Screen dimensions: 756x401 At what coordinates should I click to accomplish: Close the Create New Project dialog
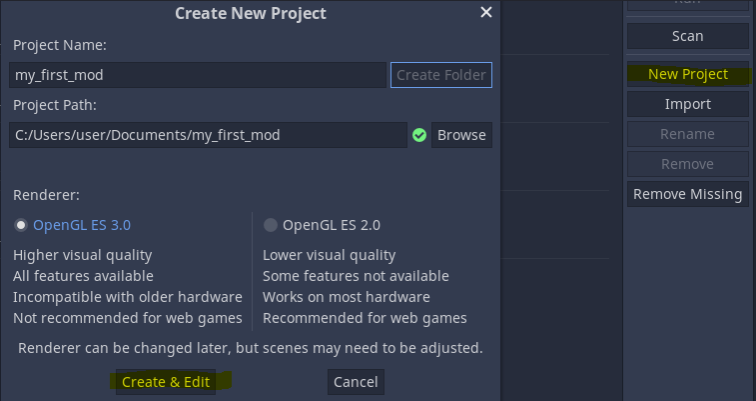[486, 12]
